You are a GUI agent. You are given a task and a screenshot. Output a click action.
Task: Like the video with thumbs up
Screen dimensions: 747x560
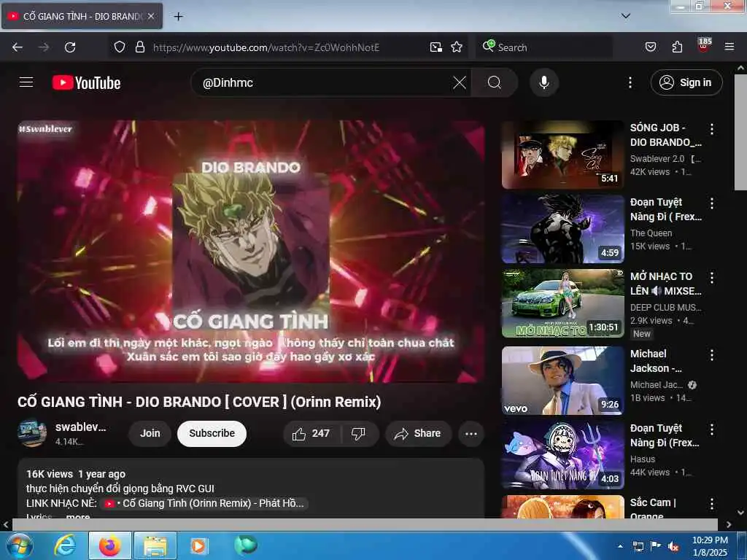tap(311, 433)
